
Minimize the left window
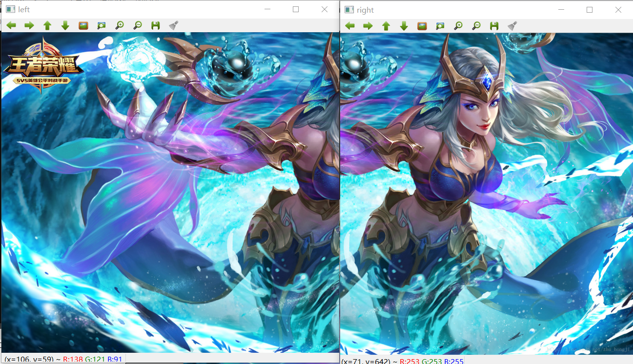point(267,9)
